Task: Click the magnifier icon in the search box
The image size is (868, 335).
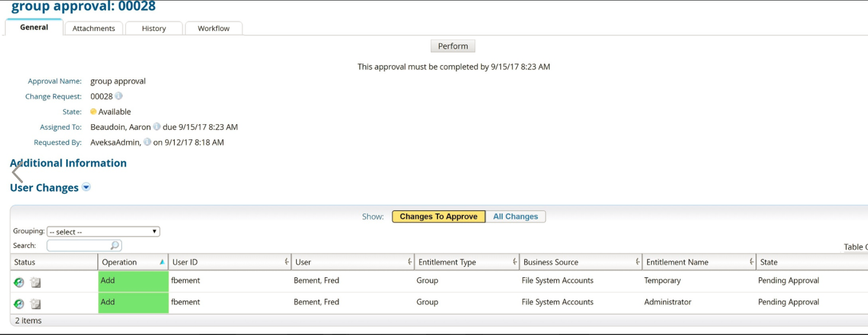Action: 115,246
